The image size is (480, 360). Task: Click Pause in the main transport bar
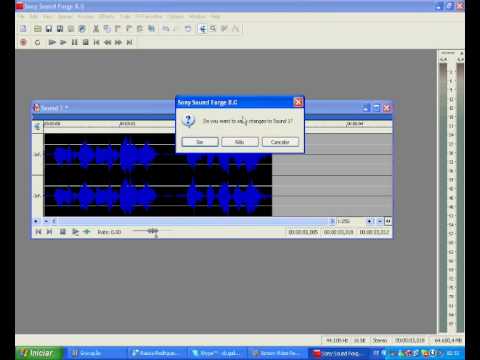point(74,42)
